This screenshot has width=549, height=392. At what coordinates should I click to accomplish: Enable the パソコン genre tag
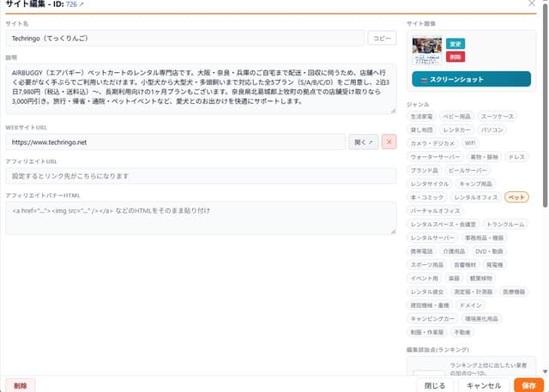492,130
